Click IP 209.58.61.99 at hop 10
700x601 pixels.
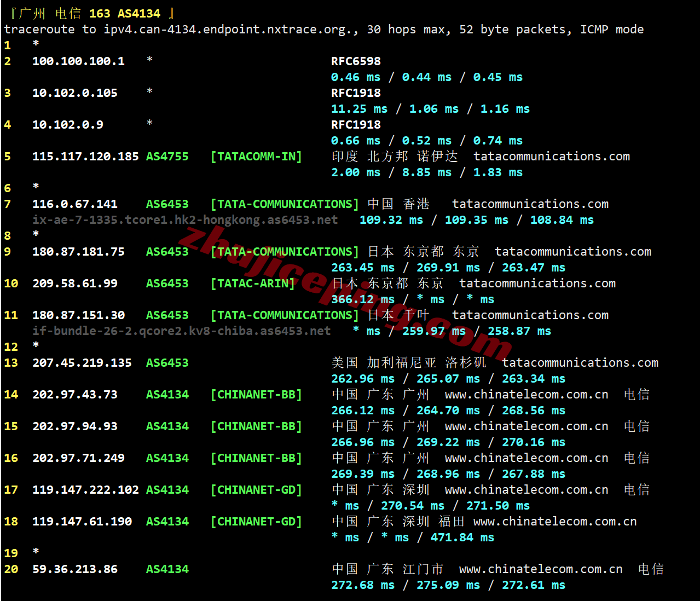(75, 284)
